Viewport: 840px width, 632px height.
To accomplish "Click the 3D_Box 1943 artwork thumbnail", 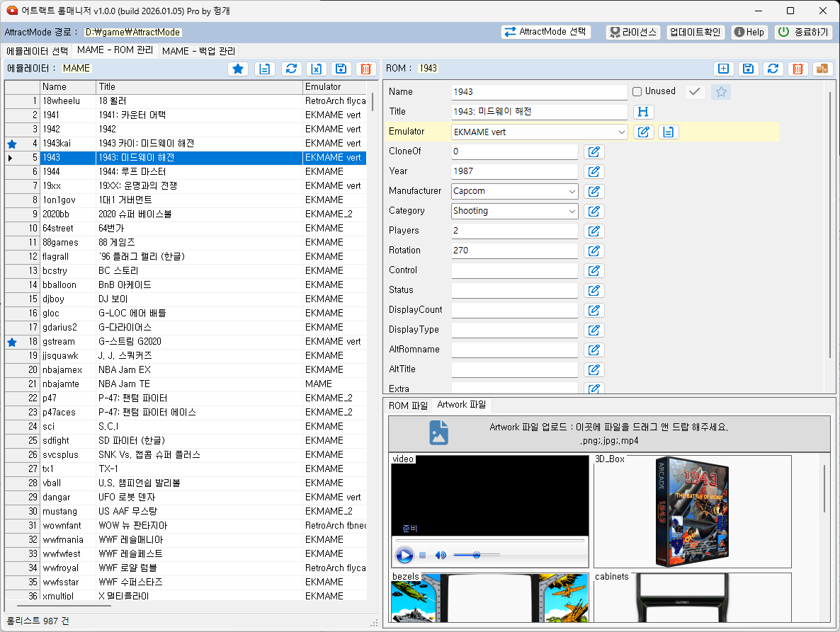I will click(692, 512).
